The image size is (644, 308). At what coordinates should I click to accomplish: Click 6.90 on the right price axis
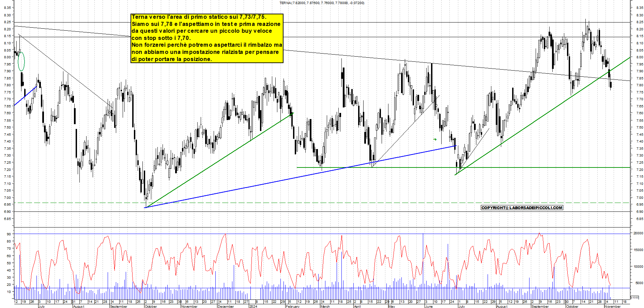(639, 211)
